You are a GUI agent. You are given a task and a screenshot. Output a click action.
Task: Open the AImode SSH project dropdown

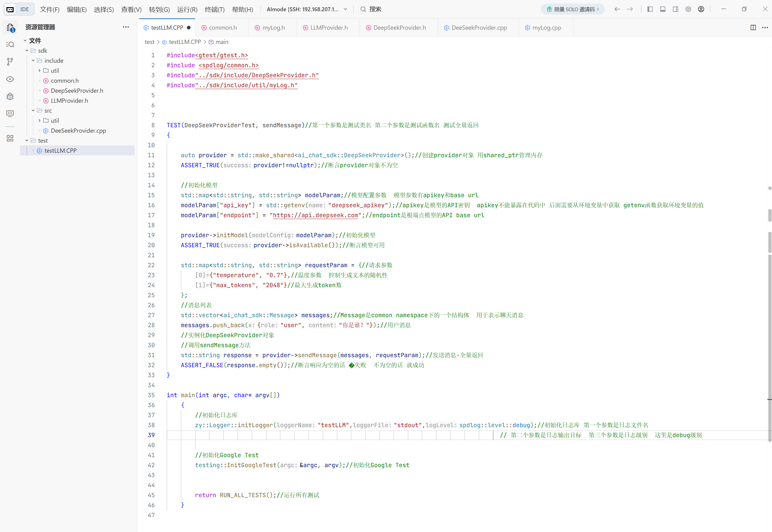307,9
